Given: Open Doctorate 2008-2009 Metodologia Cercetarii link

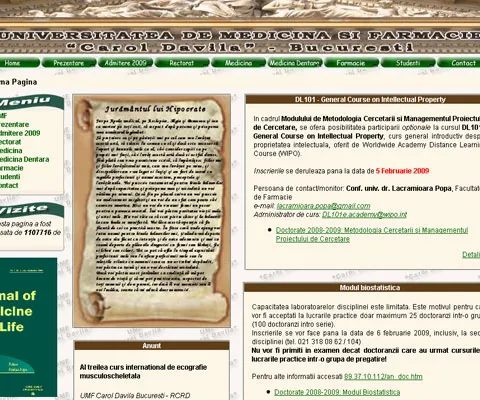Looking at the screenshot, I should pos(372,234).
